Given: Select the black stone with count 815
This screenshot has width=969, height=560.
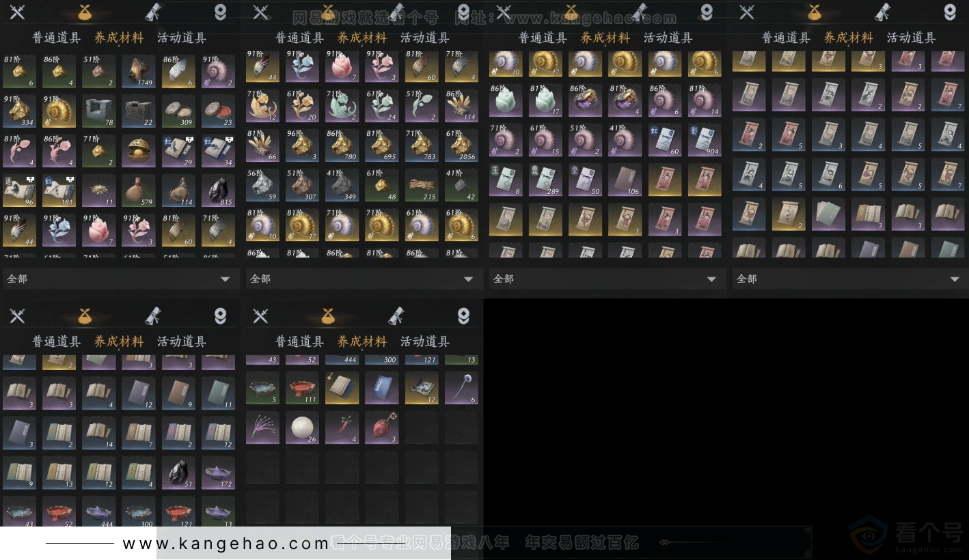Looking at the screenshot, I should click(x=219, y=191).
